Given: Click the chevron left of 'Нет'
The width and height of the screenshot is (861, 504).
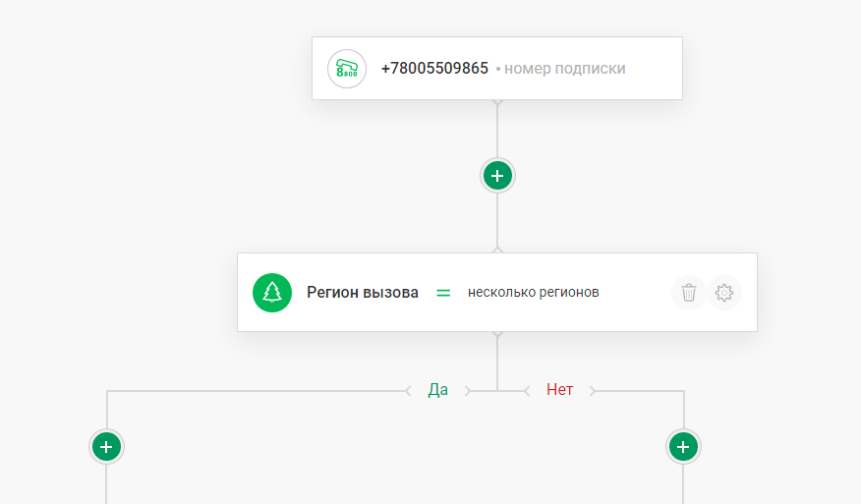Looking at the screenshot, I should coord(527,391).
